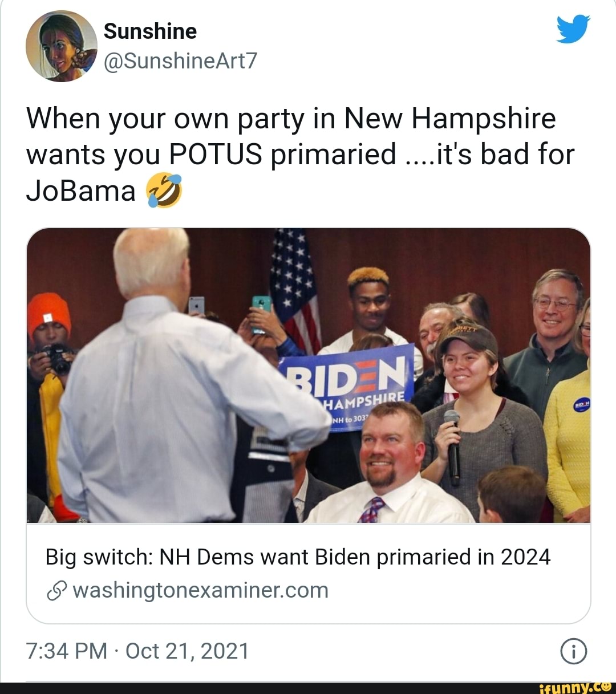The width and height of the screenshot is (616, 694).
Task: Open the washingtonexaminer.com link
Action: (200, 591)
